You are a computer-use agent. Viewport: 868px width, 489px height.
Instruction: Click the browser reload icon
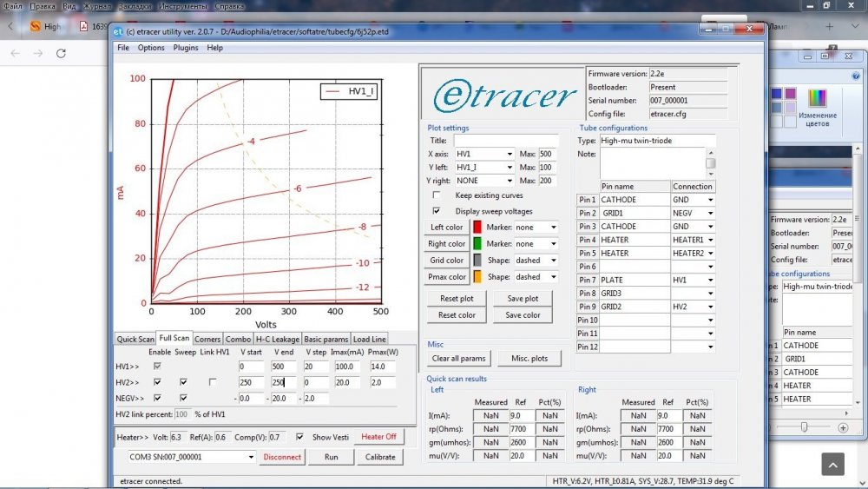[x=61, y=53]
